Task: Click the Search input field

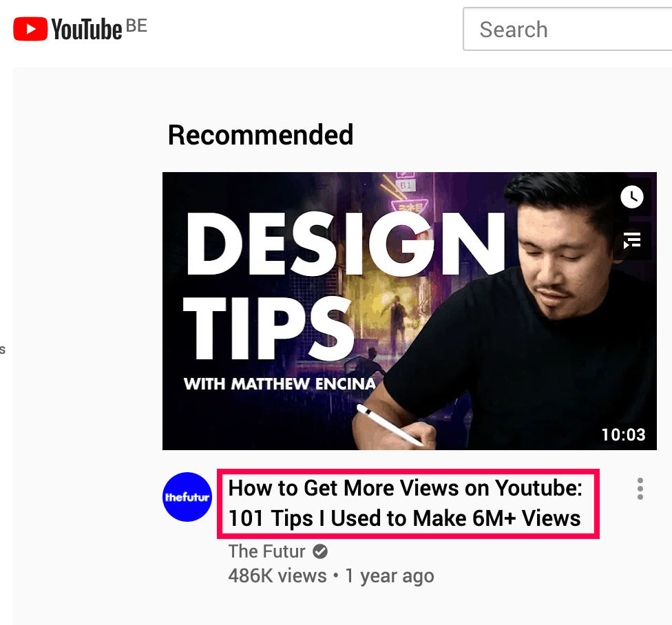Action: [x=567, y=29]
